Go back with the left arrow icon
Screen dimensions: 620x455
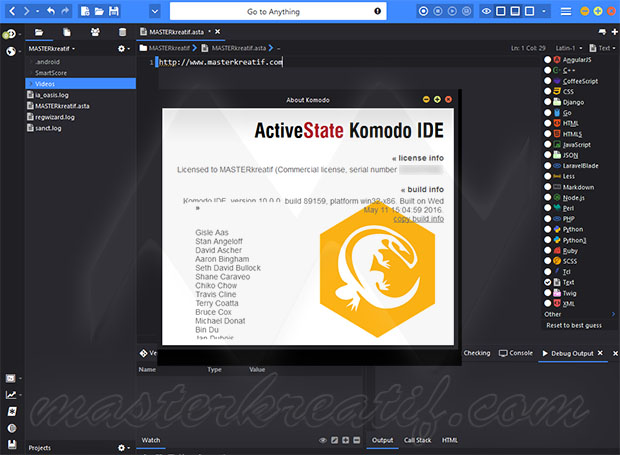pos(12,11)
